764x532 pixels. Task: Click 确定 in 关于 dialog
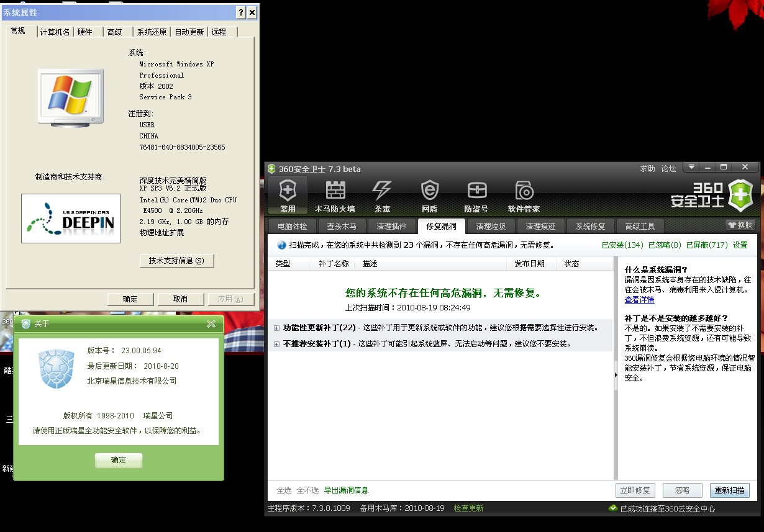[118, 460]
